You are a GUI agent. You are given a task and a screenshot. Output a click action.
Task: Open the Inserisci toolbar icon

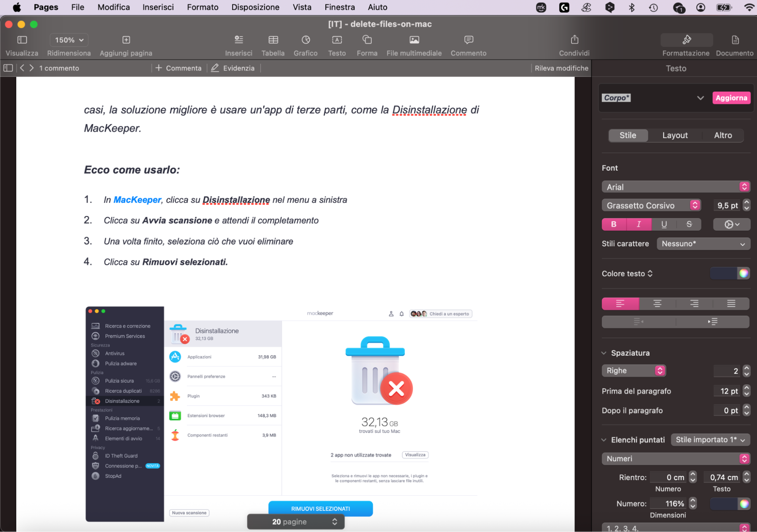(239, 40)
